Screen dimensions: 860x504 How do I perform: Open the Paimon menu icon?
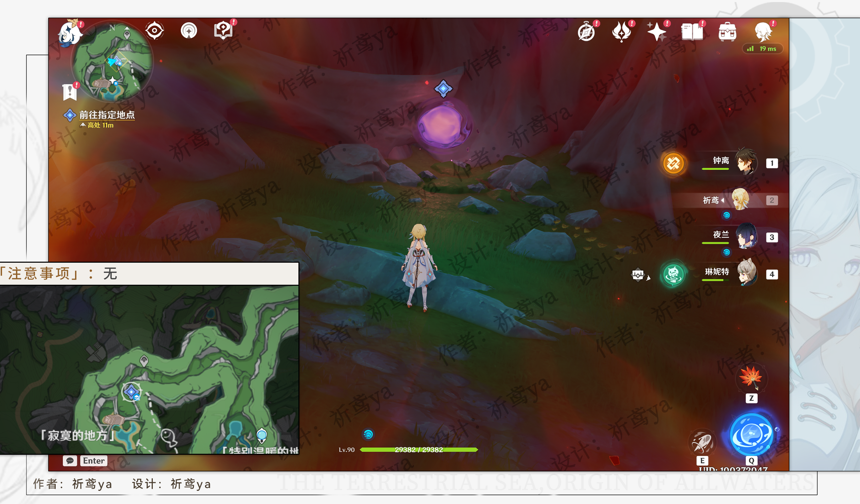(x=71, y=33)
